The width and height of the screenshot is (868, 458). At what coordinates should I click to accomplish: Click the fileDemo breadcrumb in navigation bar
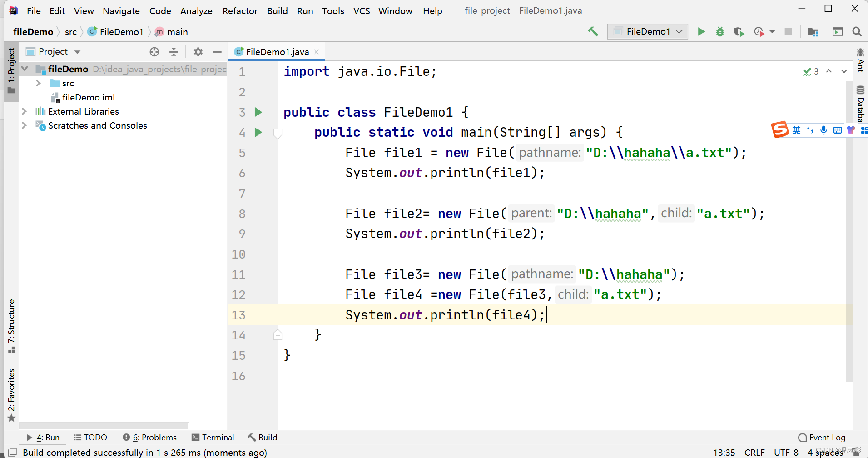tap(33, 32)
